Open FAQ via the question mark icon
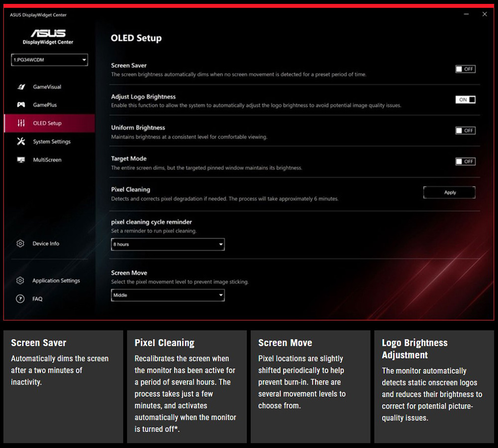This screenshot has height=448, width=498. (20, 299)
